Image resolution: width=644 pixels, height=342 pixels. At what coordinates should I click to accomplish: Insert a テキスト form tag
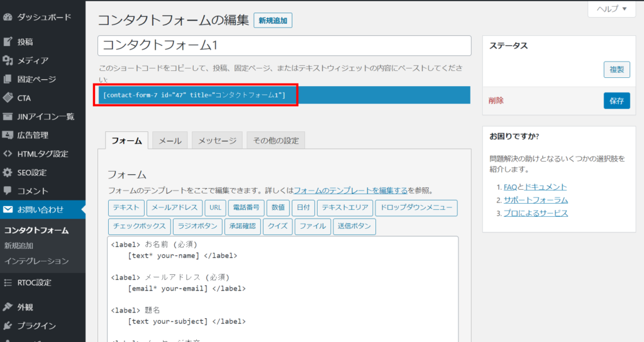pos(126,207)
